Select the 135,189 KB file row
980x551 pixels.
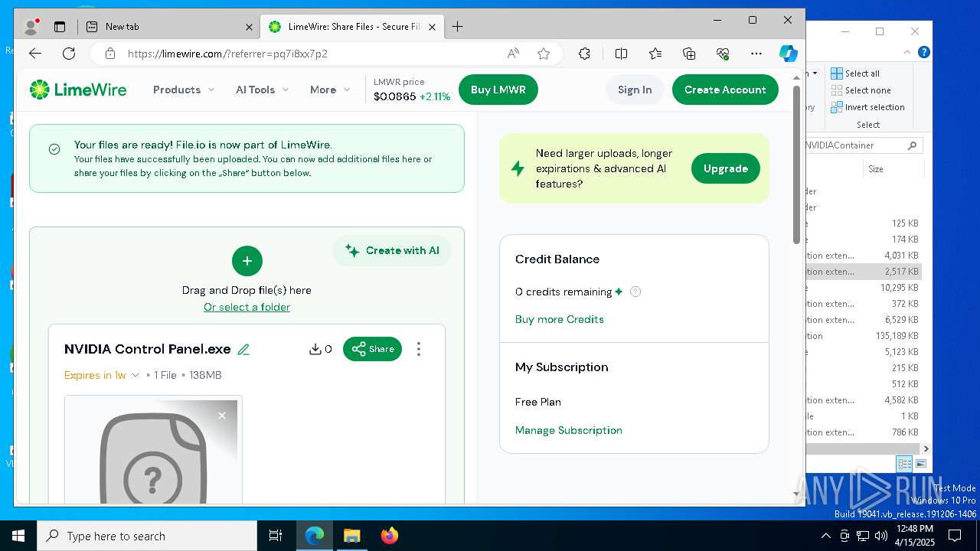[x=863, y=336]
